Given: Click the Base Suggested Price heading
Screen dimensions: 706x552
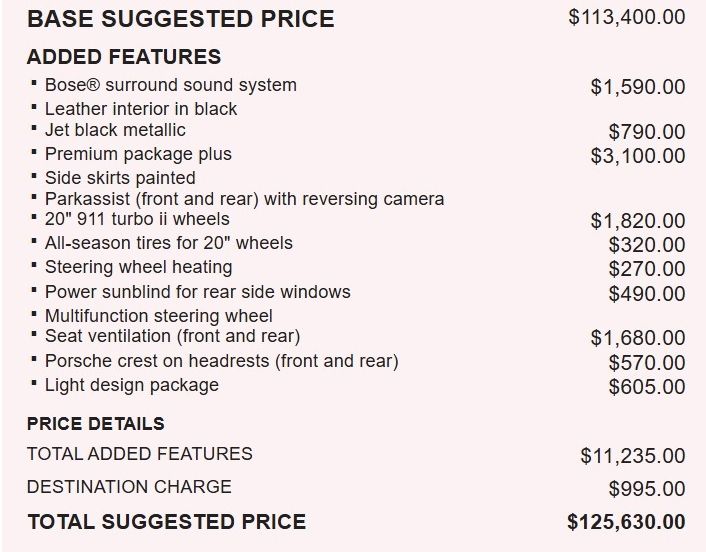Looking at the screenshot, I should click(180, 18).
